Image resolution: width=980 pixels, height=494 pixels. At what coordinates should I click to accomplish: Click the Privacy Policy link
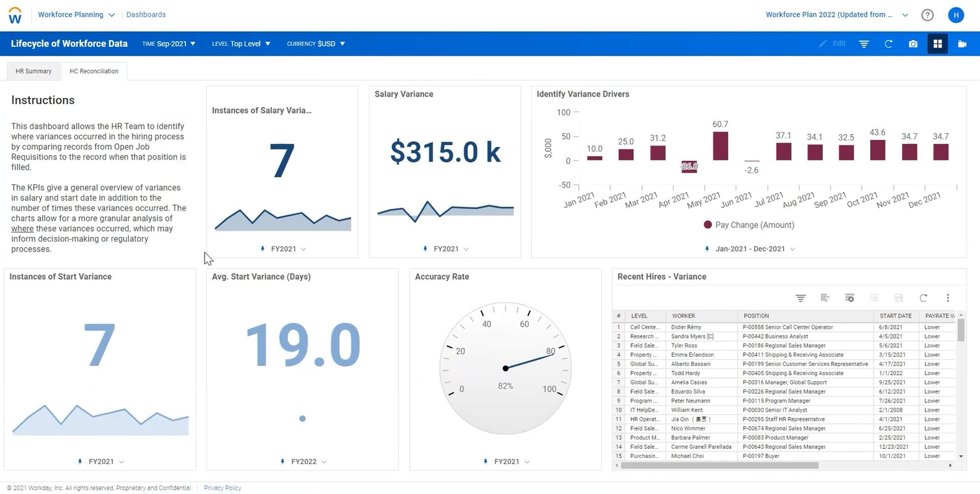(x=222, y=487)
